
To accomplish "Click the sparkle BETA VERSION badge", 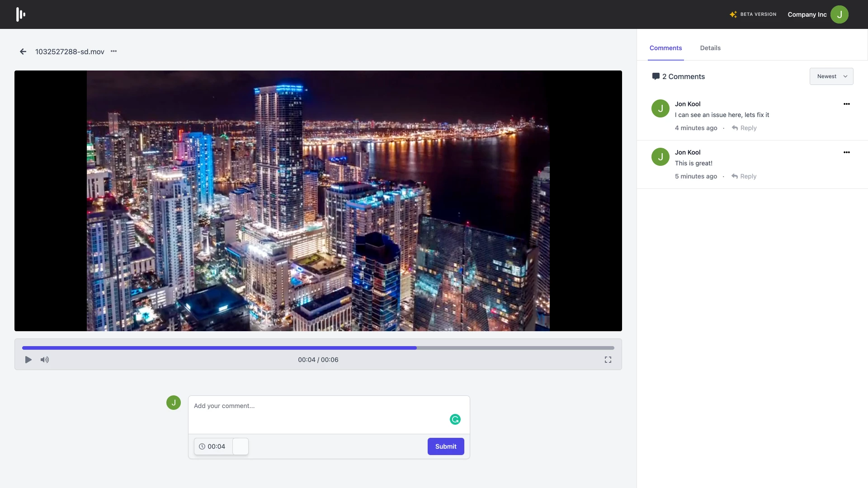I will [x=753, y=14].
